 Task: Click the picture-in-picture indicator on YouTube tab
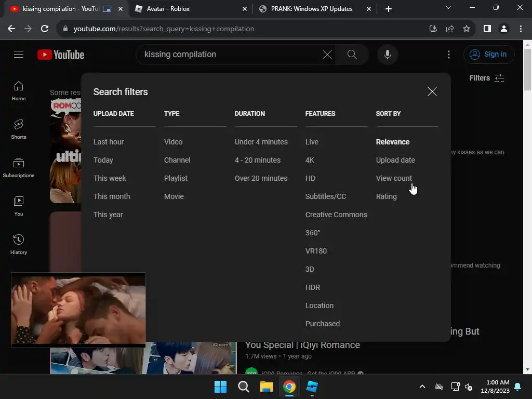point(107,9)
